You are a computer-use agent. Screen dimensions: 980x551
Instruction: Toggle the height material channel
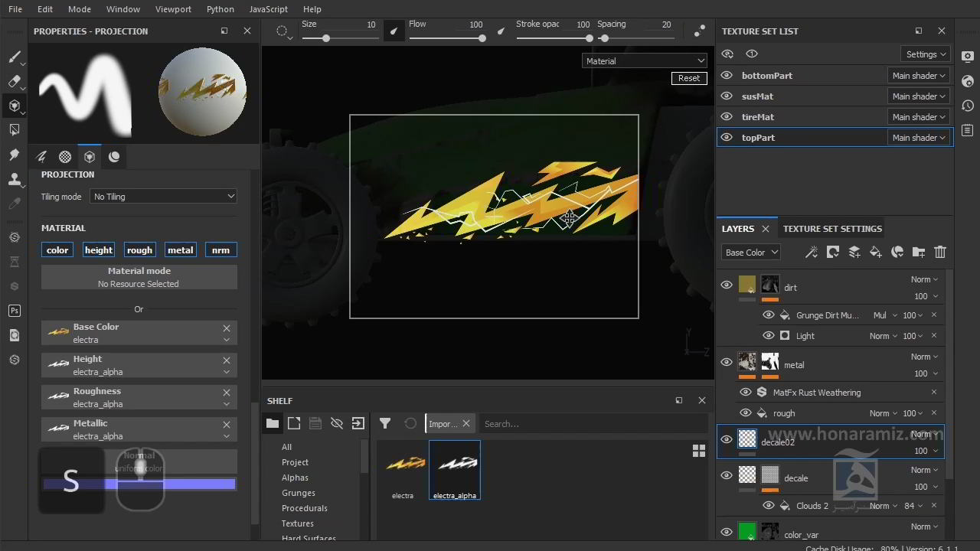[x=99, y=249]
